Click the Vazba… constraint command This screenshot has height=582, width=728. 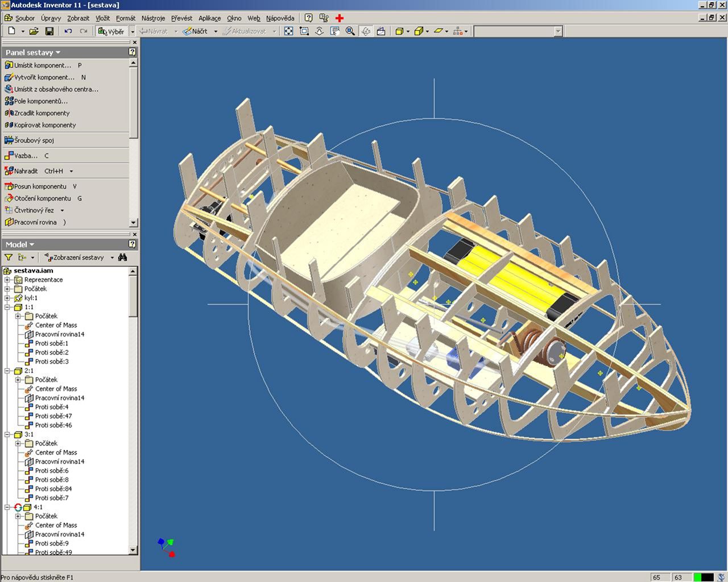coord(26,156)
